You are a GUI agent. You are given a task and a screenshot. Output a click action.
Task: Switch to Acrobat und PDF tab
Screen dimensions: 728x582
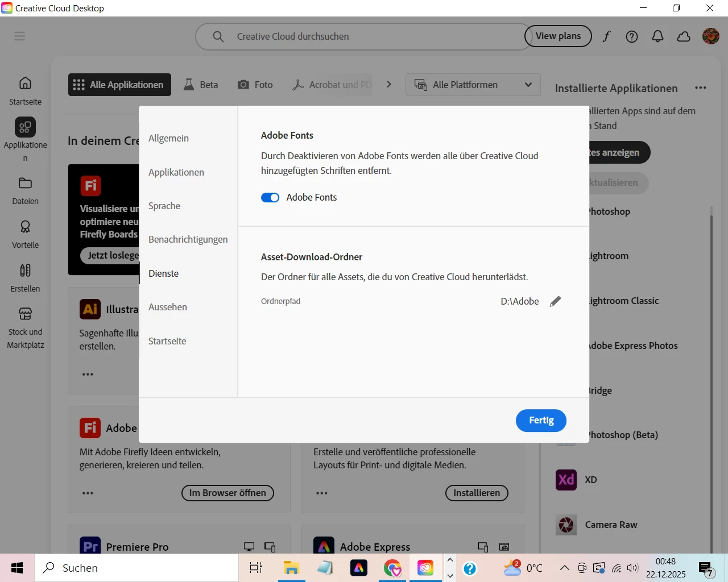(332, 85)
